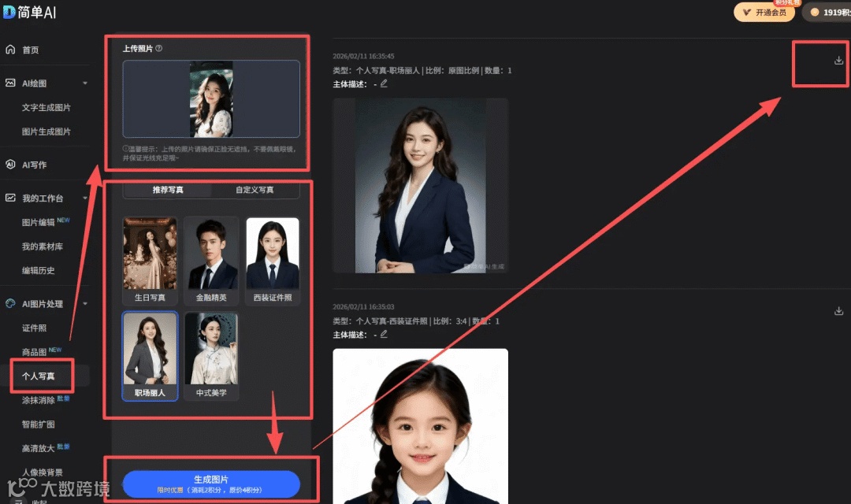Click the AI图片处理 palette icon
The width and height of the screenshot is (851, 504).
coord(10,303)
